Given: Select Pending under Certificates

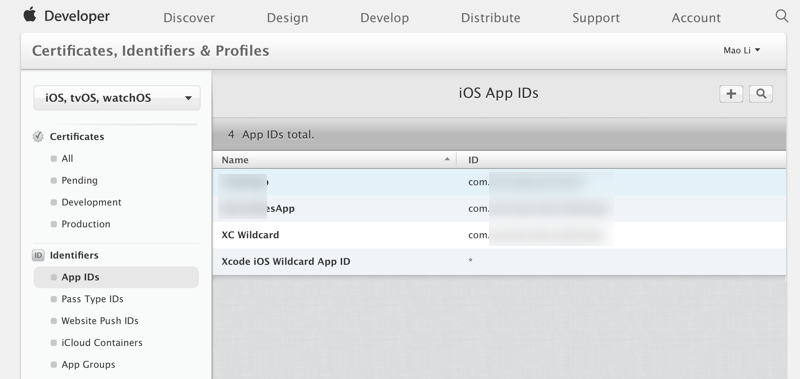Looking at the screenshot, I should point(79,181).
